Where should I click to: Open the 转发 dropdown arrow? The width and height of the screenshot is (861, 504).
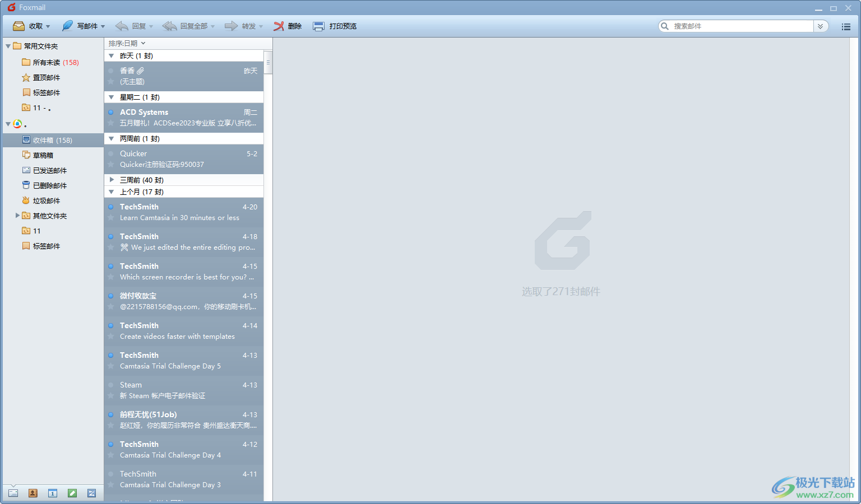click(x=261, y=26)
